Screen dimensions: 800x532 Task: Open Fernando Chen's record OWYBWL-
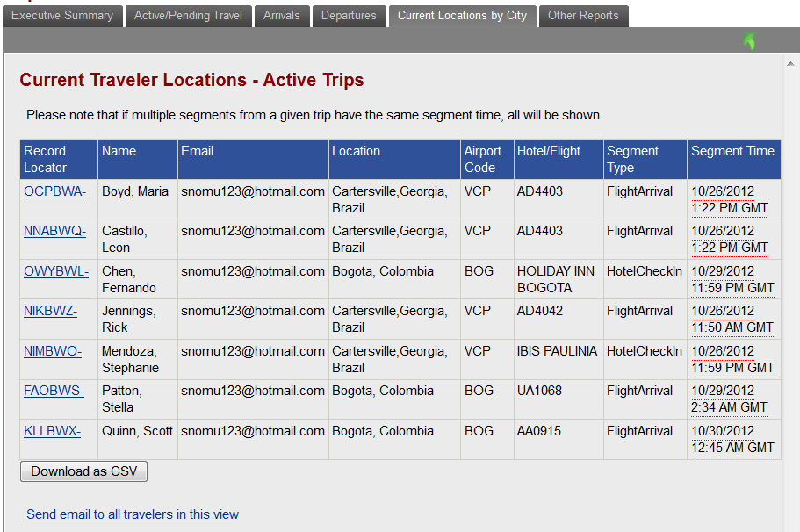click(x=56, y=271)
